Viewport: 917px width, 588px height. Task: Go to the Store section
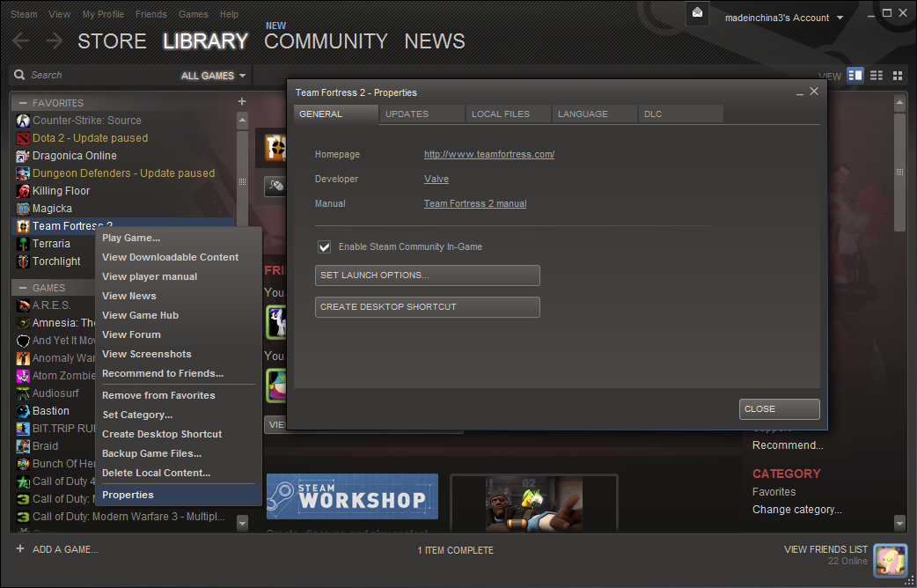112,41
